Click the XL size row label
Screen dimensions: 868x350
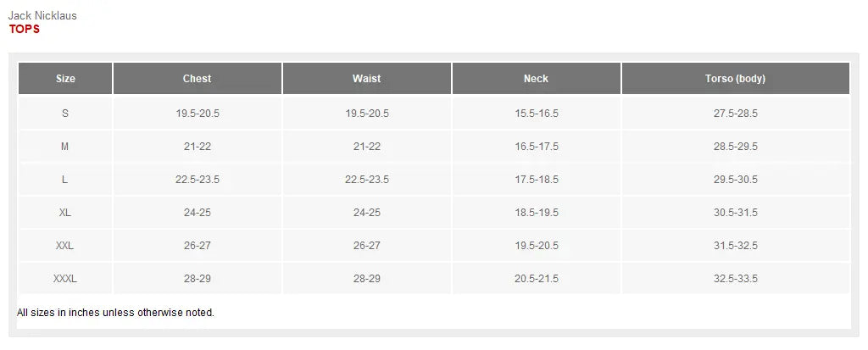(65, 213)
